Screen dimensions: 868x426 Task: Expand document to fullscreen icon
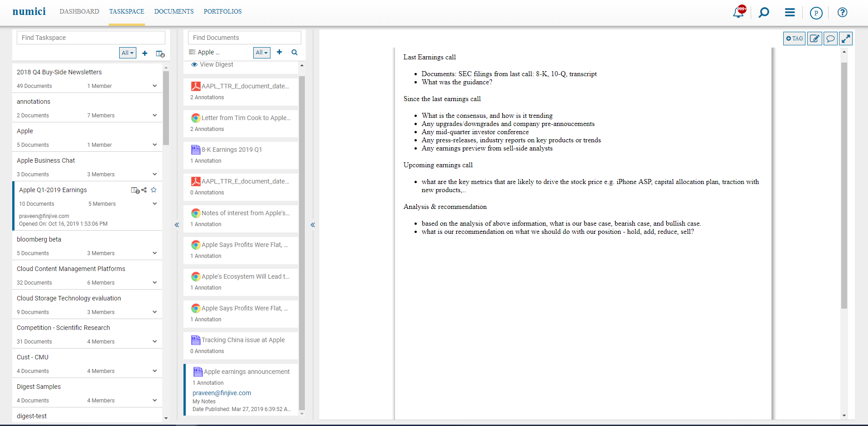pyautogui.click(x=846, y=39)
